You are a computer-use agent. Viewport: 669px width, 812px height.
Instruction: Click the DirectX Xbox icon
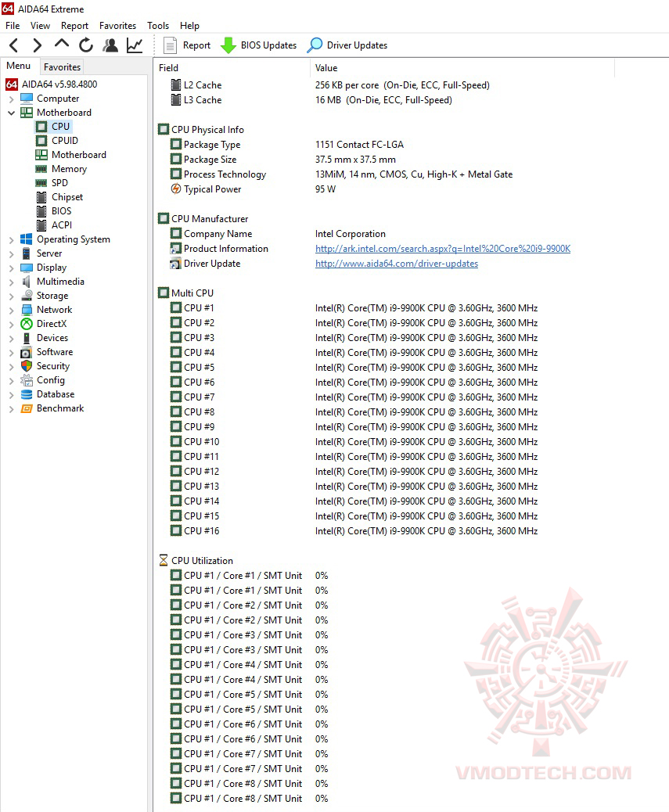(x=27, y=324)
